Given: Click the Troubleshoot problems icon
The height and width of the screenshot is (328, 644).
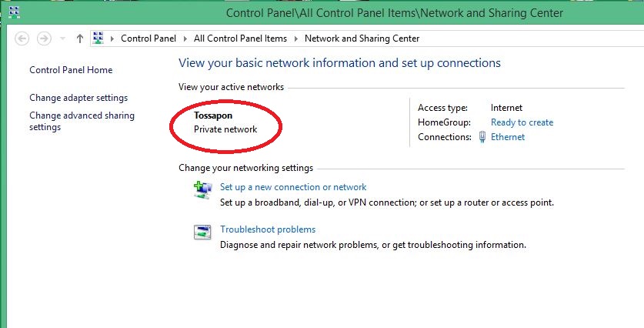Looking at the screenshot, I should click(x=202, y=232).
